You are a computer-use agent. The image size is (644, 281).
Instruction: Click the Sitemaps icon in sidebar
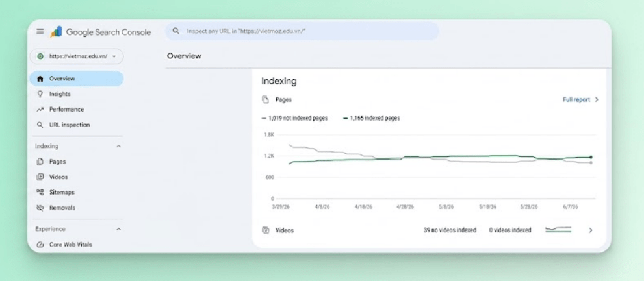40,192
